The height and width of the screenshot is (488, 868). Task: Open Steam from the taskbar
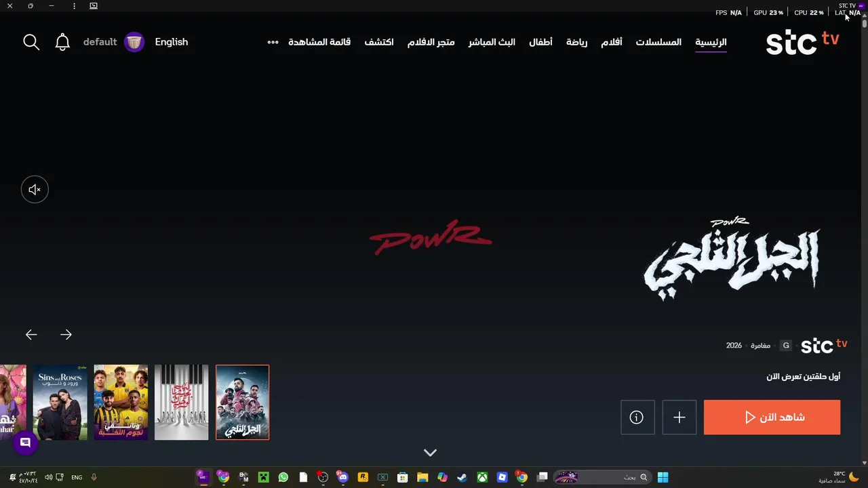462,477
